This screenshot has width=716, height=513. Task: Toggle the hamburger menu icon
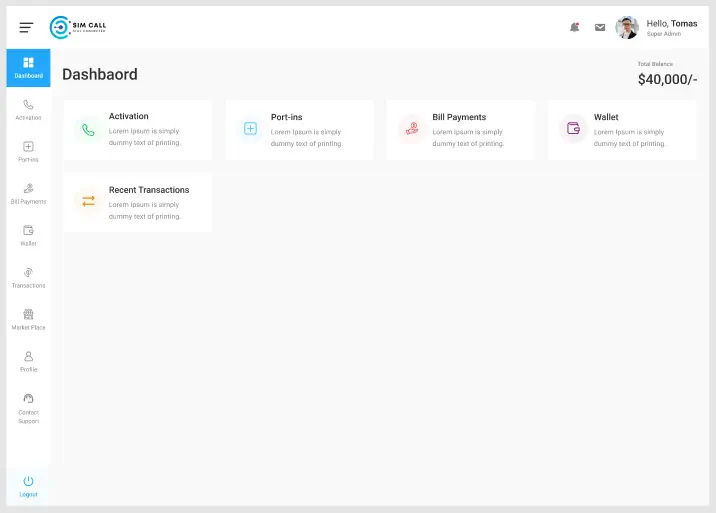[x=26, y=28]
